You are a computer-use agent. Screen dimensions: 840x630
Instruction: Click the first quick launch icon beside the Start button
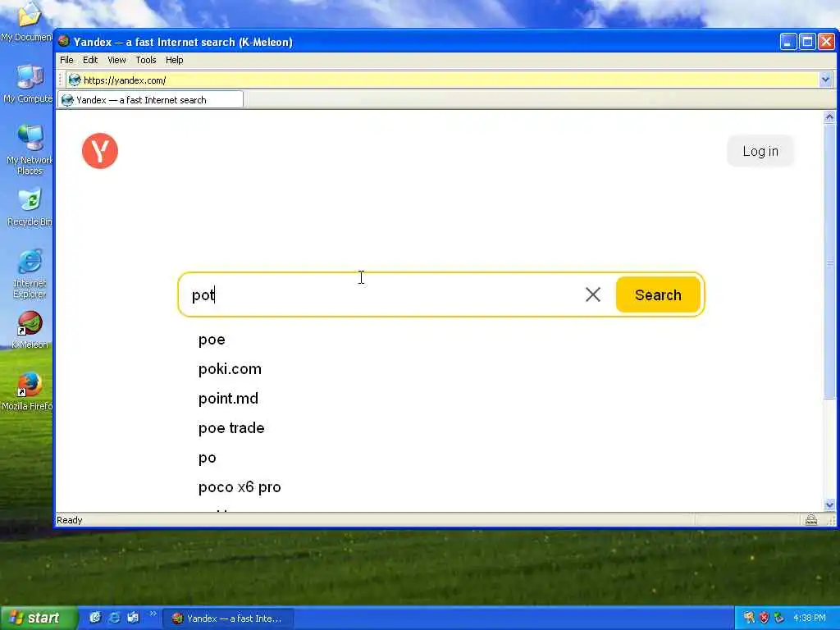[x=95, y=618]
